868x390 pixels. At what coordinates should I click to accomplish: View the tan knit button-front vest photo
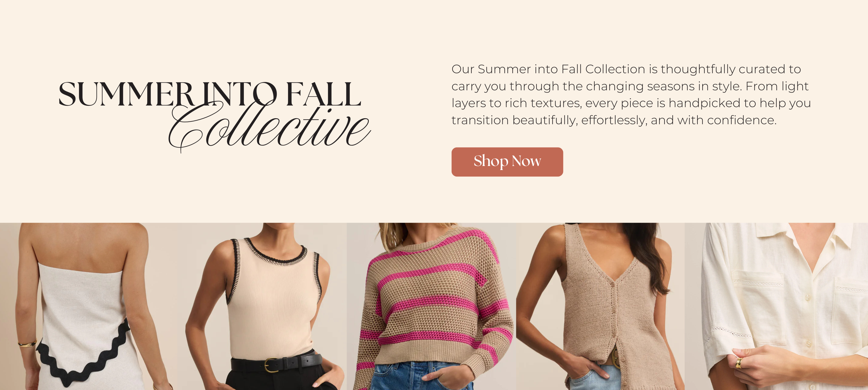tap(600, 306)
